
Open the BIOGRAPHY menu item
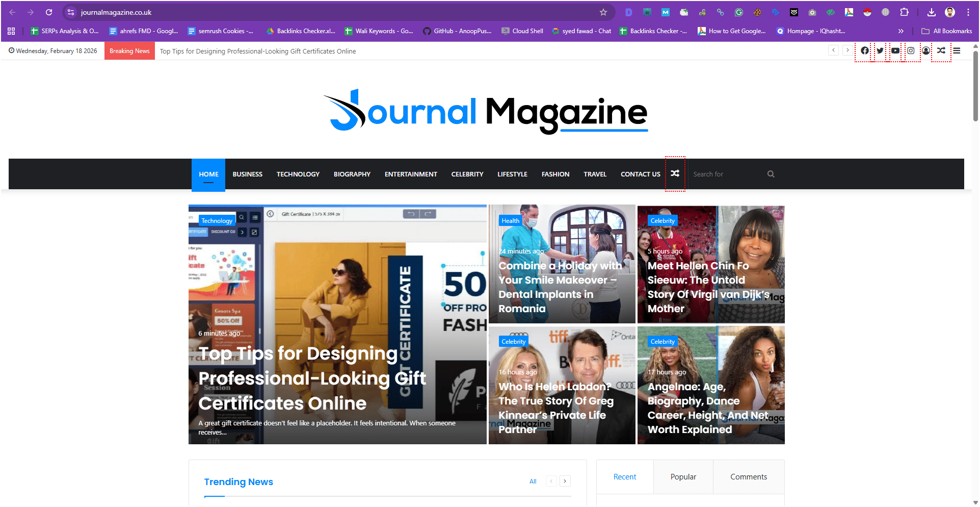(352, 174)
